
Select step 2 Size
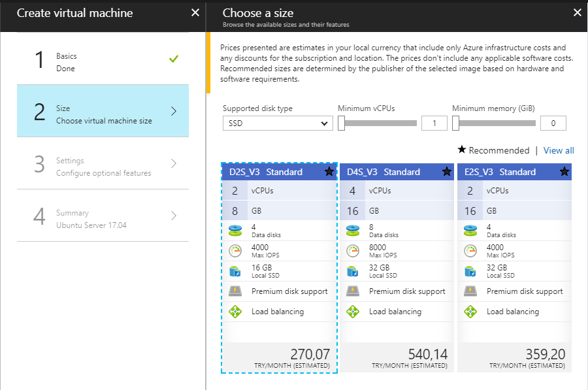click(x=103, y=110)
